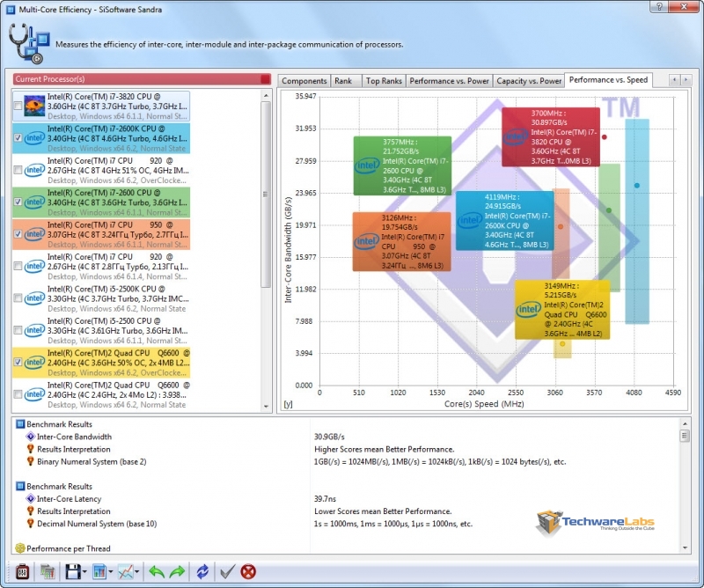
Task: Click the Inter-Core Bandwidth diamond icon
Action: [31, 437]
